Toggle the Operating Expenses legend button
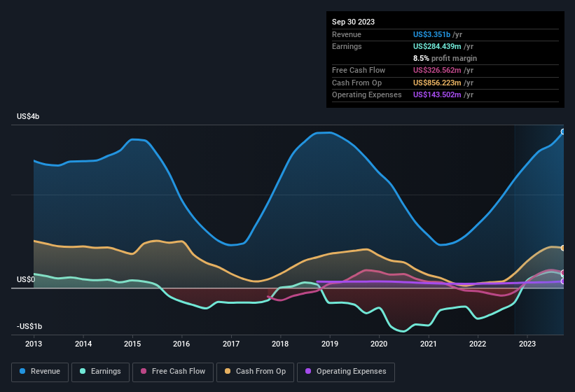 point(346,372)
